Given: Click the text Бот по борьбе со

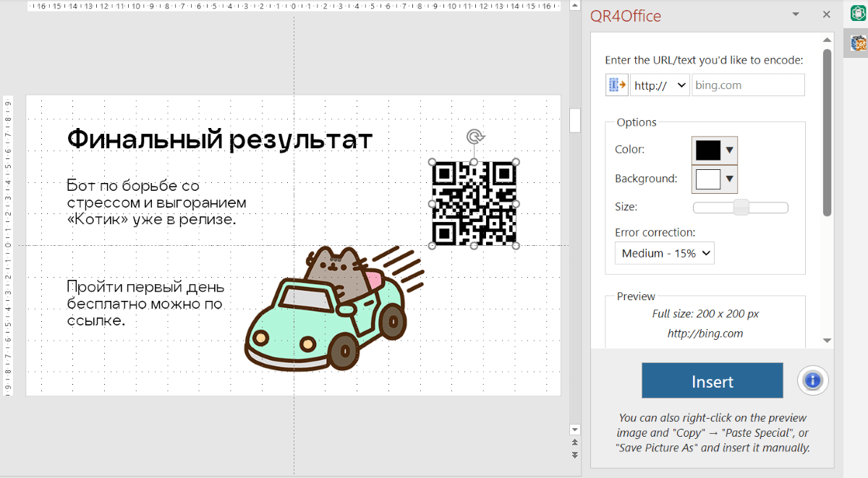Looking at the screenshot, I should 133,186.
